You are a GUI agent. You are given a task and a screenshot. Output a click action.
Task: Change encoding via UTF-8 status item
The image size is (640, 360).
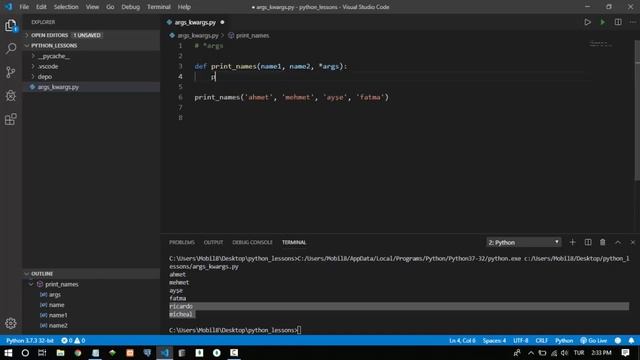pos(520,340)
